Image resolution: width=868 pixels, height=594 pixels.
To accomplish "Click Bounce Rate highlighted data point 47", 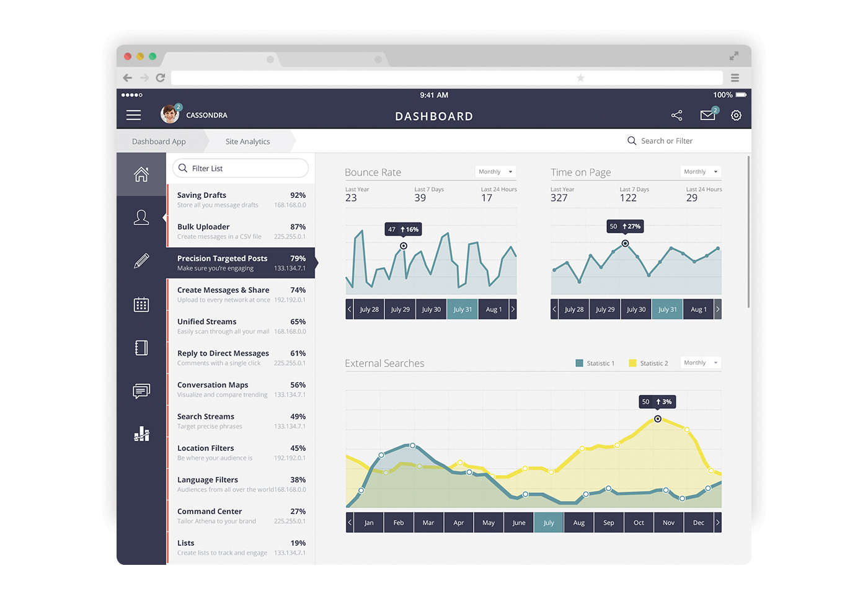I will point(404,246).
